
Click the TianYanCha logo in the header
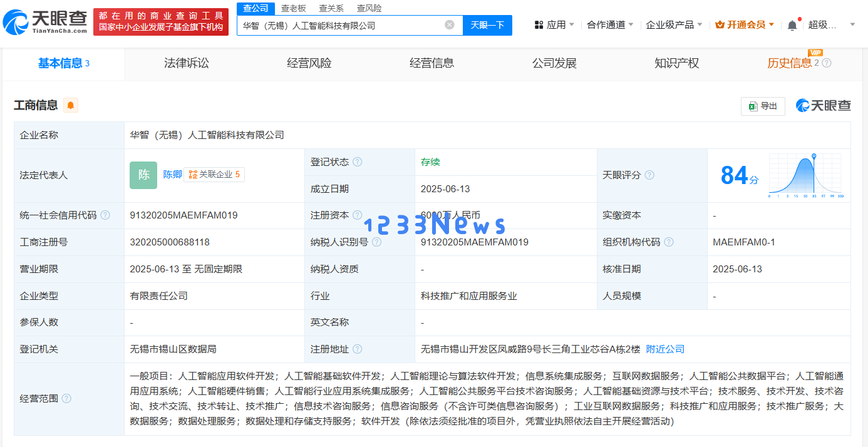[x=46, y=22]
